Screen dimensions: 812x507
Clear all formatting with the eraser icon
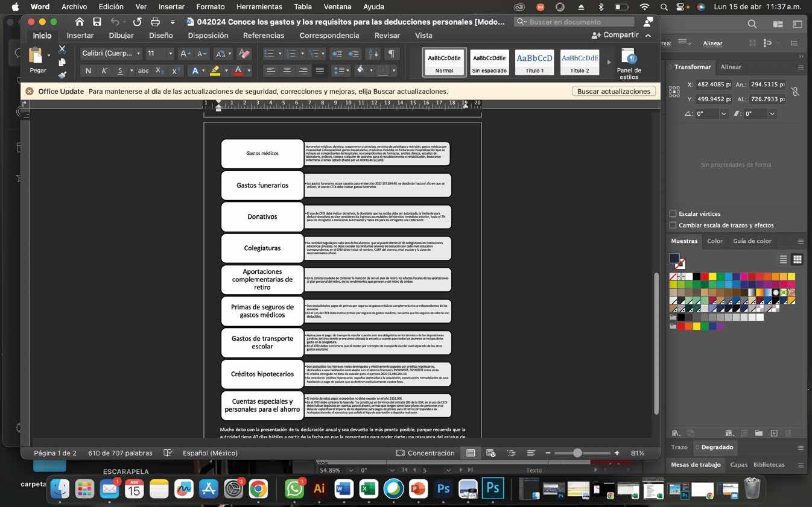(x=244, y=54)
